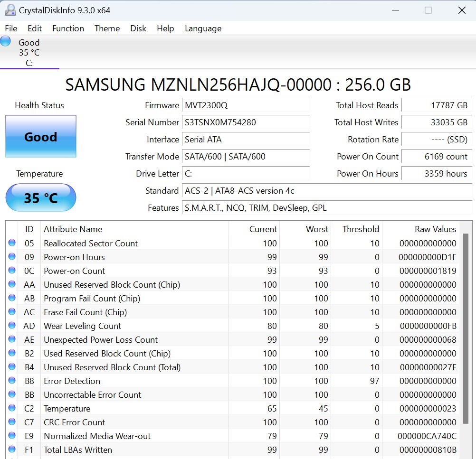Open the File menu

(x=11, y=28)
